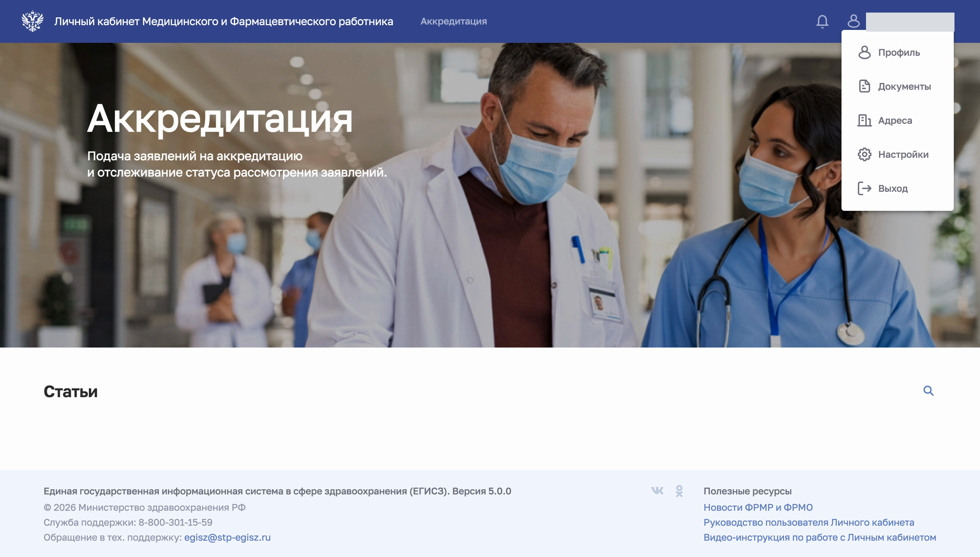
Task: Click the Личный кабинет site title
Action: tap(224, 21)
